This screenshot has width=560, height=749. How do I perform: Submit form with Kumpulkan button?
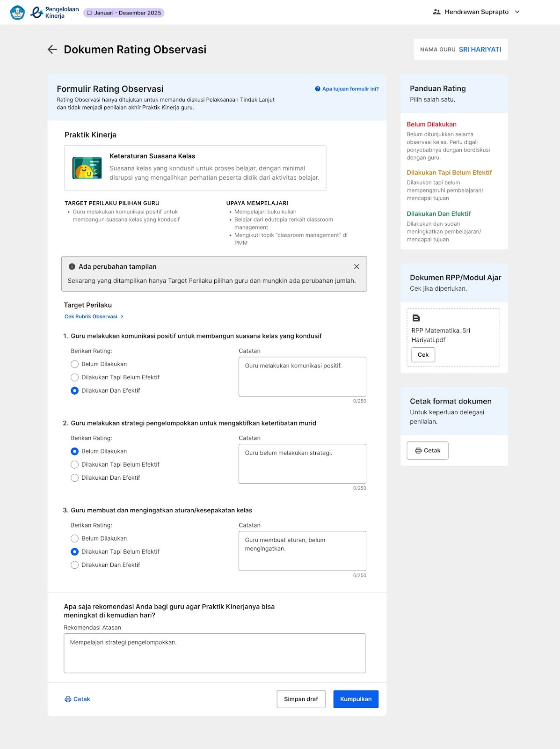pos(356,699)
